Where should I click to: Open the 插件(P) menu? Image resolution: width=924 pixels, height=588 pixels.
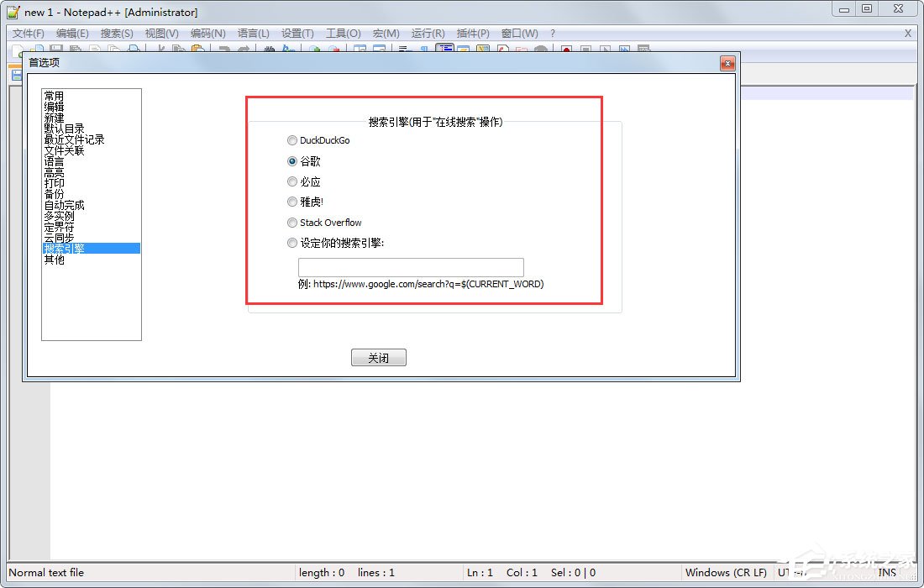click(472, 34)
